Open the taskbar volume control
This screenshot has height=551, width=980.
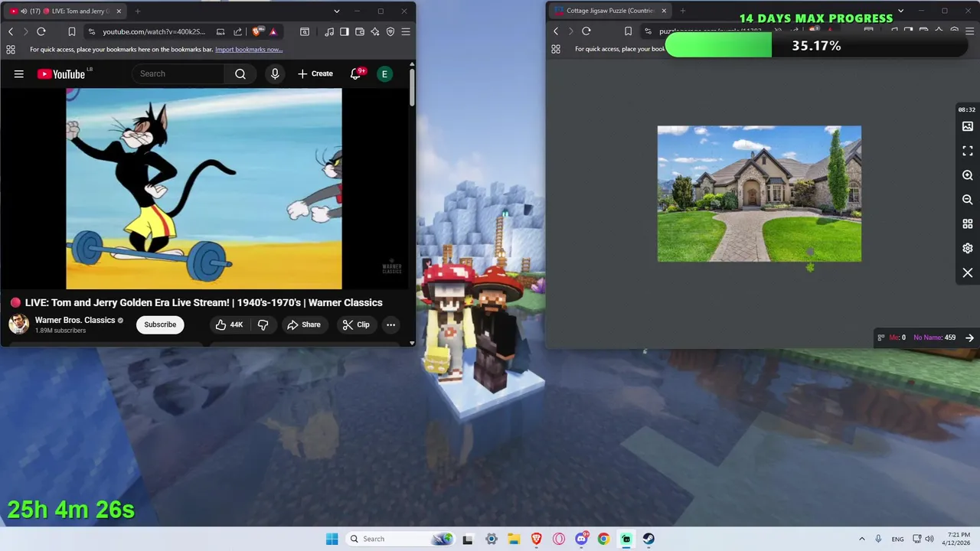(929, 539)
